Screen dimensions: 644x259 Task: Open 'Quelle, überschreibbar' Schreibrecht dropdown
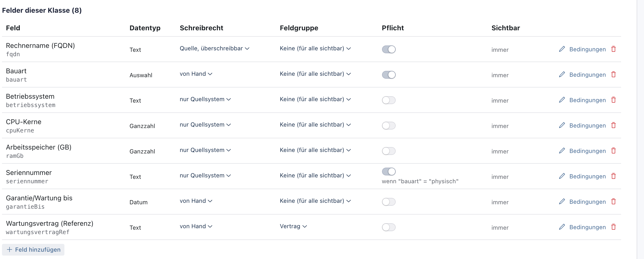tap(214, 48)
